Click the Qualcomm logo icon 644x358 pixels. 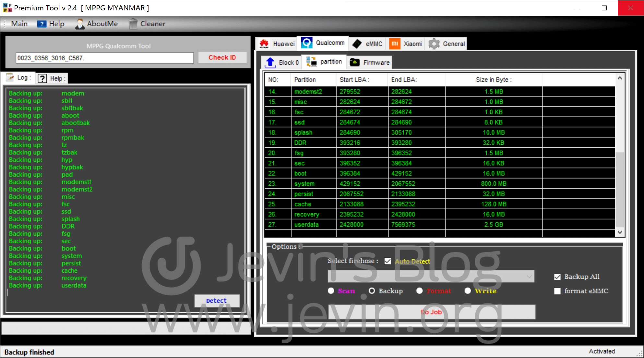306,43
